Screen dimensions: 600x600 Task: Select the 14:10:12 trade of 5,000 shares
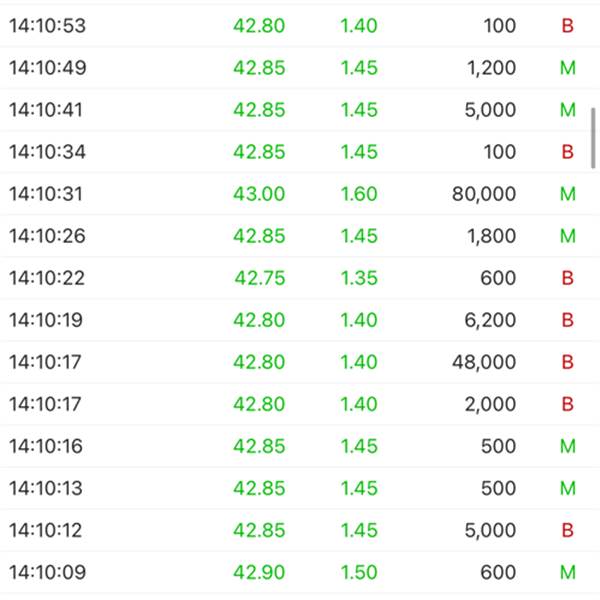click(300, 530)
